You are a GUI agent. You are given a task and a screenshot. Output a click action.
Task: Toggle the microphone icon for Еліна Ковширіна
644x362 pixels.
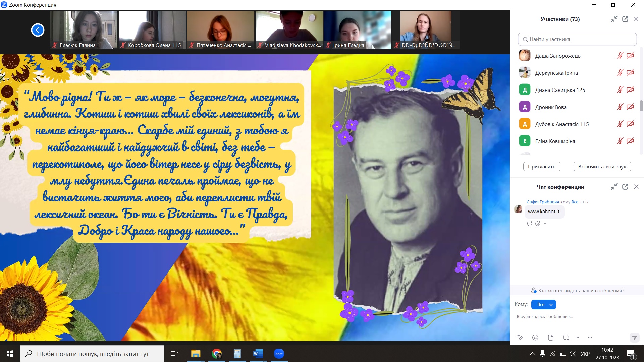[x=620, y=141]
